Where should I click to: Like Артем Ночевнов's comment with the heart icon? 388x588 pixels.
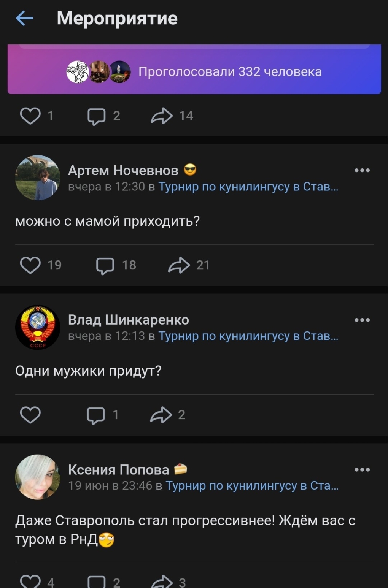click(x=31, y=265)
